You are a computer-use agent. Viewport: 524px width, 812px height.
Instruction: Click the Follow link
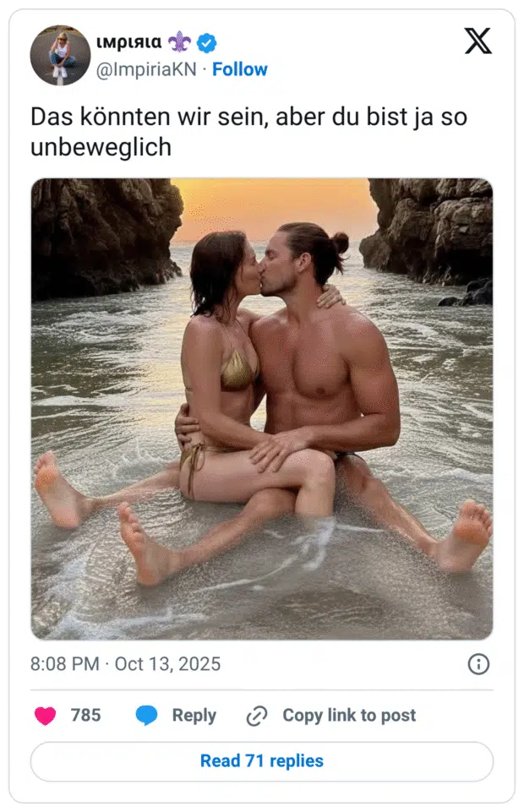tap(240, 69)
